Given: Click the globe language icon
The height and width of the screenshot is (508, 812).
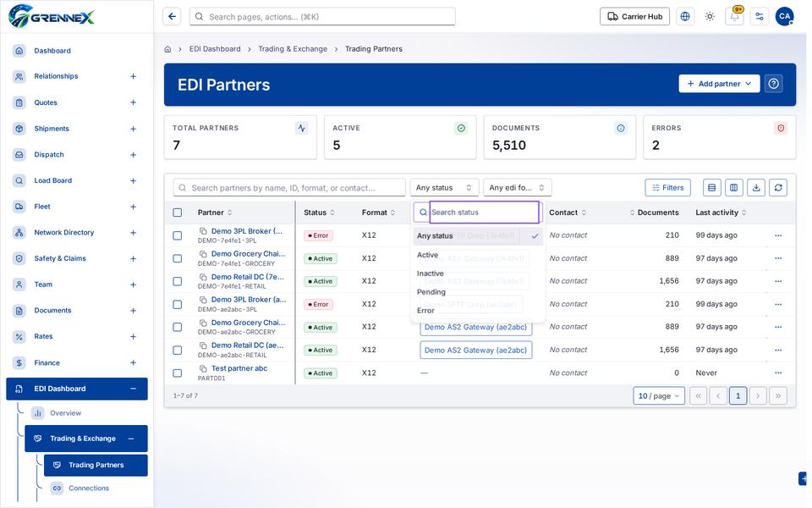Looking at the screenshot, I should 684,16.
